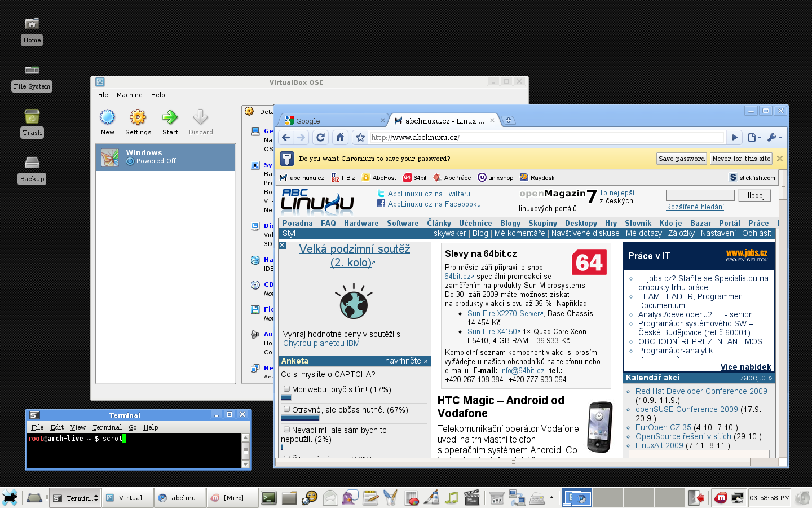812x508 pixels.
Task: Close the Velká podzimní soutěž ad box
Action: point(283,246)
